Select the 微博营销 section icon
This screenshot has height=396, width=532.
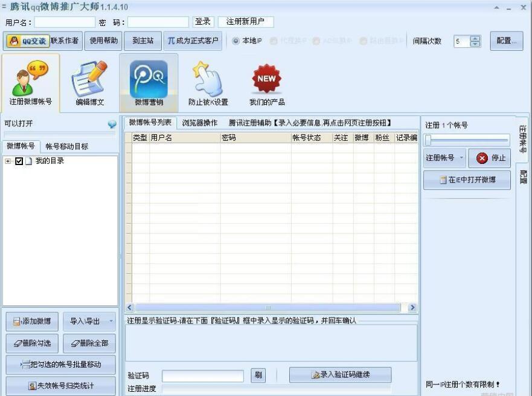coord(149,83)
